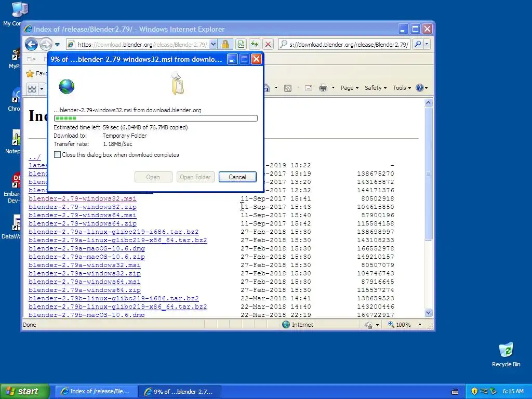The image size is (532, 399).
Task: Open blender-2.79a-windows64.zip link
Action: pyautogui.click(x=85, y=290)
